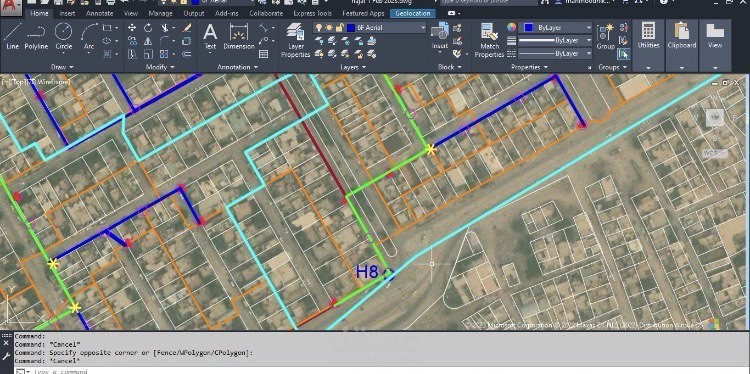The image size is (750, 374).
Task: Click the search keyword input field
Action: tap(488, 2)
